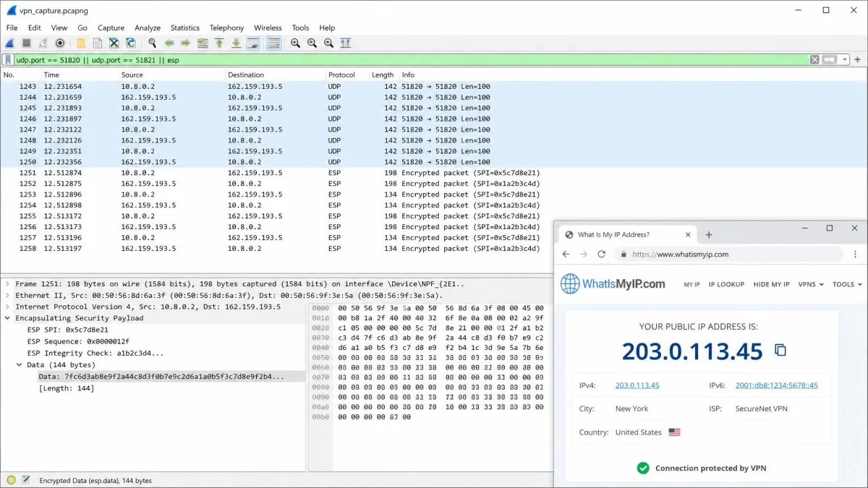
Task: Focus the browser address bar
Action: (x=728, y=254)
